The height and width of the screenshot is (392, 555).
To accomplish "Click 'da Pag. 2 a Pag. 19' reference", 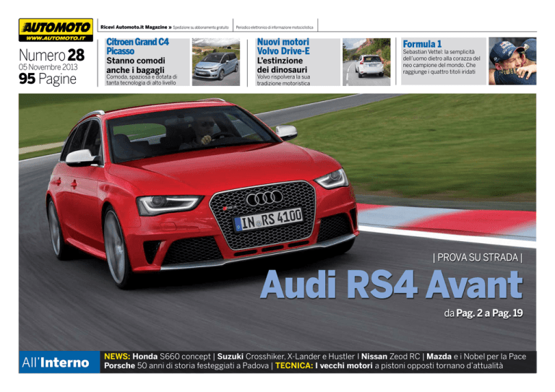I will (x=483, y=313).
